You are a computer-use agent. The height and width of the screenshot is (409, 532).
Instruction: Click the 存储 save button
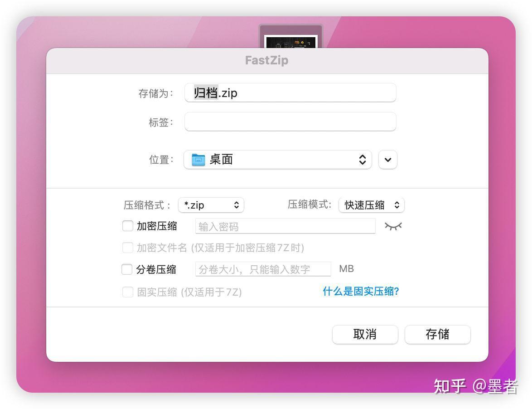(x=437, y=334)
